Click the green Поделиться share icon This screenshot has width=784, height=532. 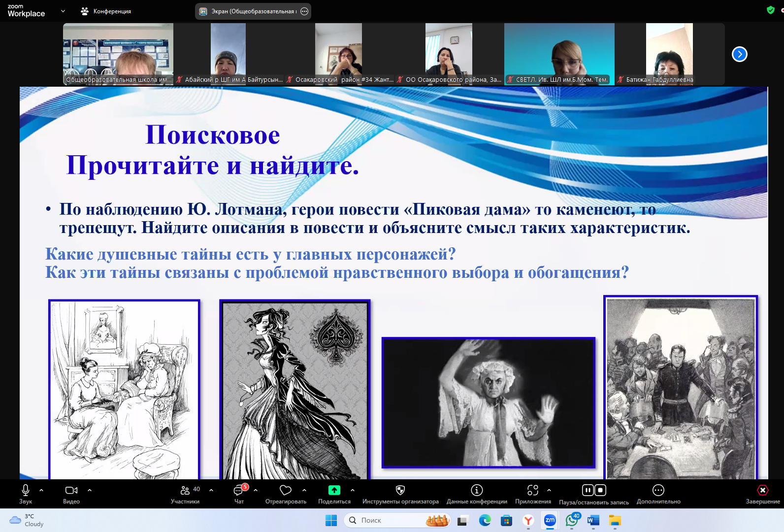tap(334, 491)
